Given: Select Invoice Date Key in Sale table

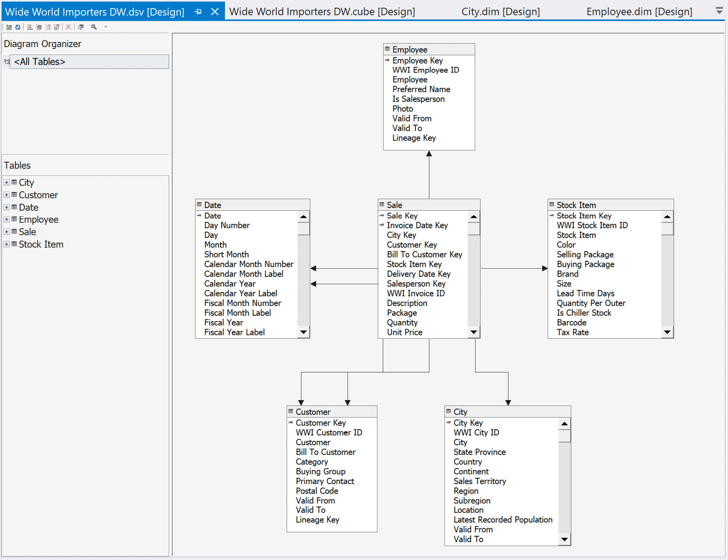Looking at the screenshot, I should (x=417, y=226).
